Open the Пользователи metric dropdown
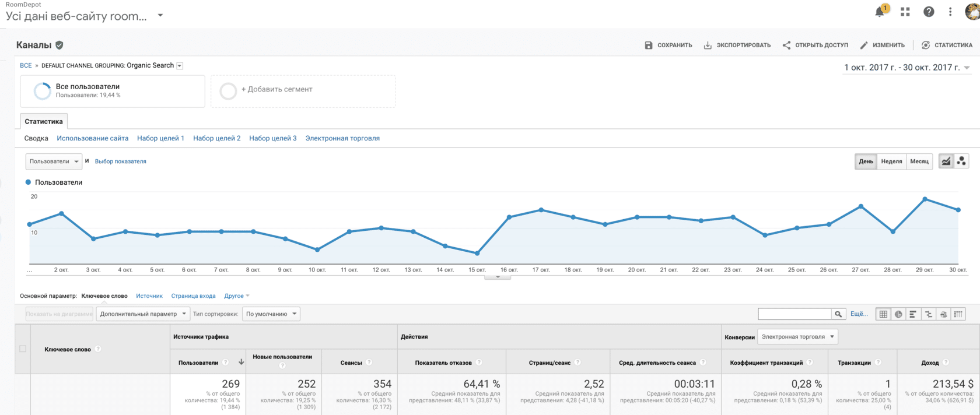This screenshot has height=415, width=980. tap(54, 161)
